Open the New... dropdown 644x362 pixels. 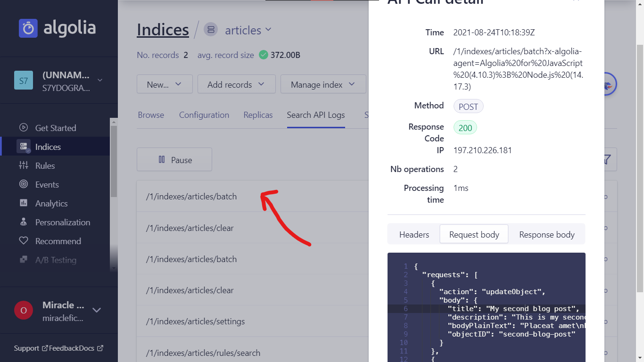165,84
